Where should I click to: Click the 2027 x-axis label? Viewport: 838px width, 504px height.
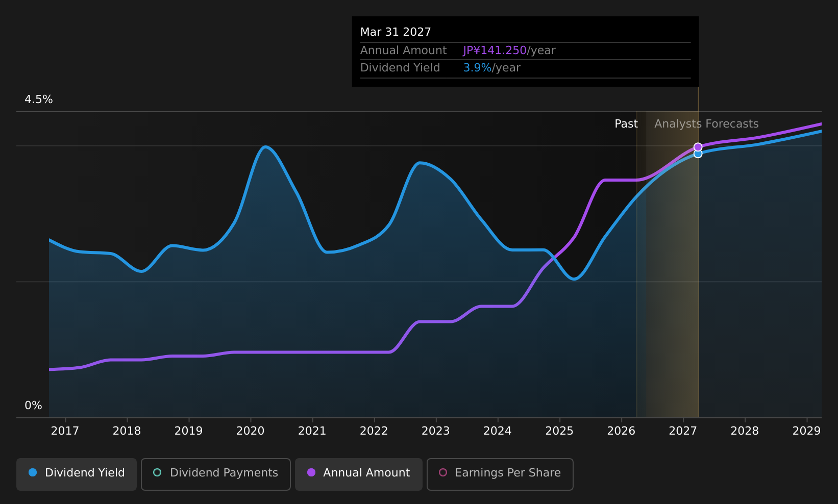tap(683, 431)
